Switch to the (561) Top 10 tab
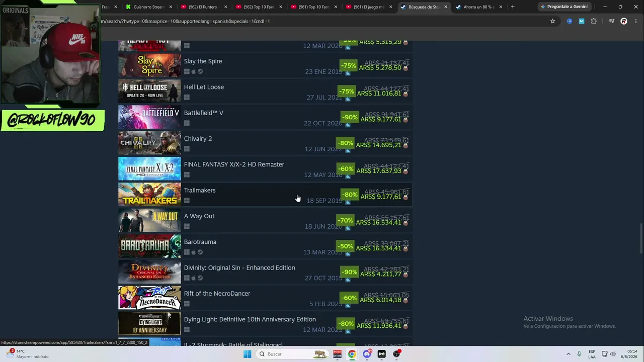This screenshot has height=362, width=644. pos(314,7)
